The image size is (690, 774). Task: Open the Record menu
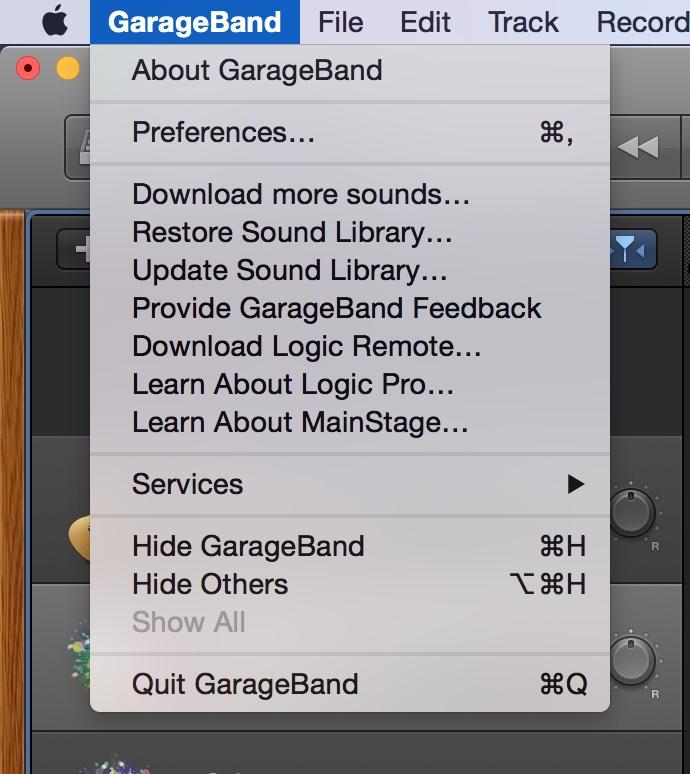(643, 22)
